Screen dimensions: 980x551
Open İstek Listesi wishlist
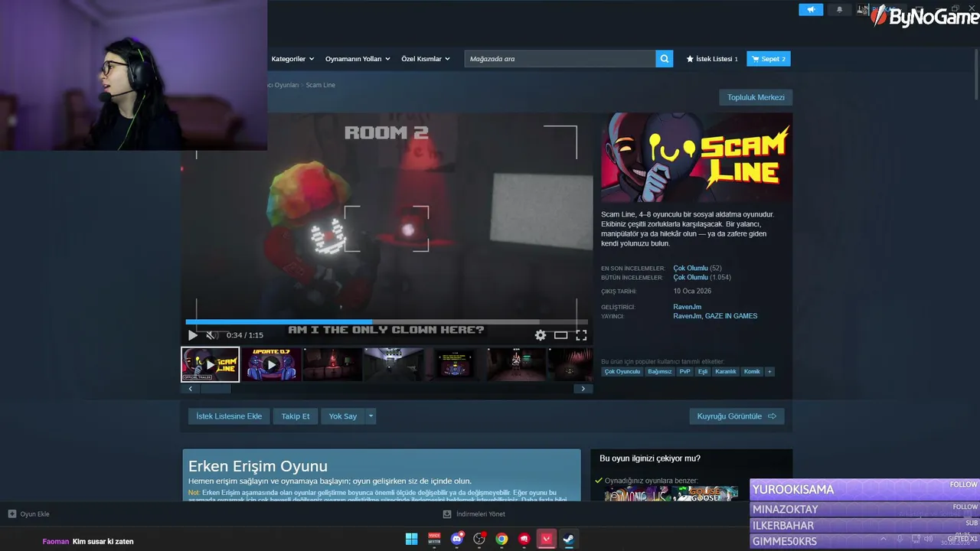point(712,59)
